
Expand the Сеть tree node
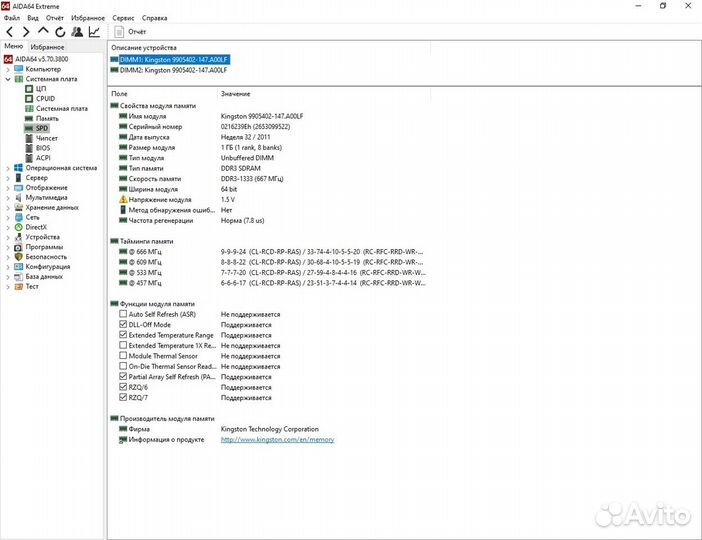click(x=8, y=218)
